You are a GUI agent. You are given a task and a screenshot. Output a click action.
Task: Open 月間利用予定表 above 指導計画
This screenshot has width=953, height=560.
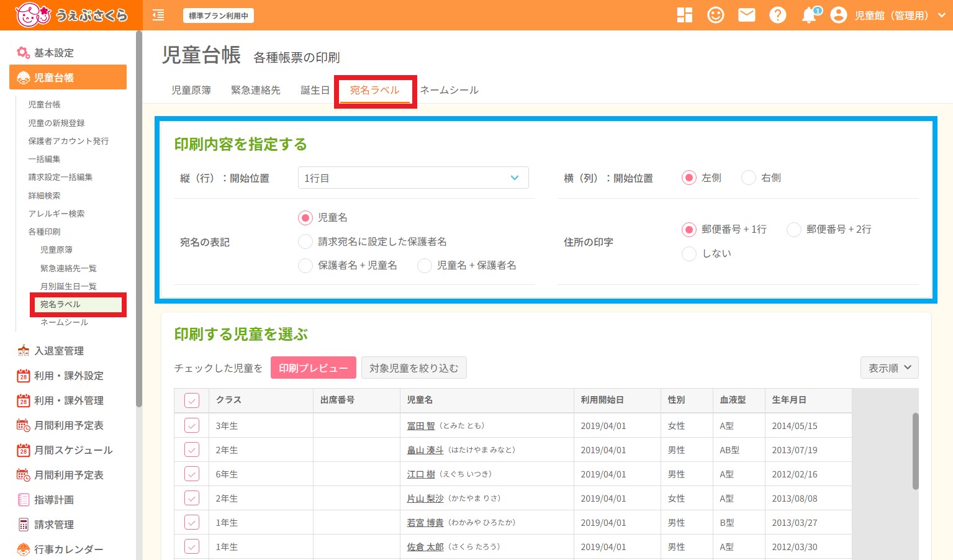(61, 475)
